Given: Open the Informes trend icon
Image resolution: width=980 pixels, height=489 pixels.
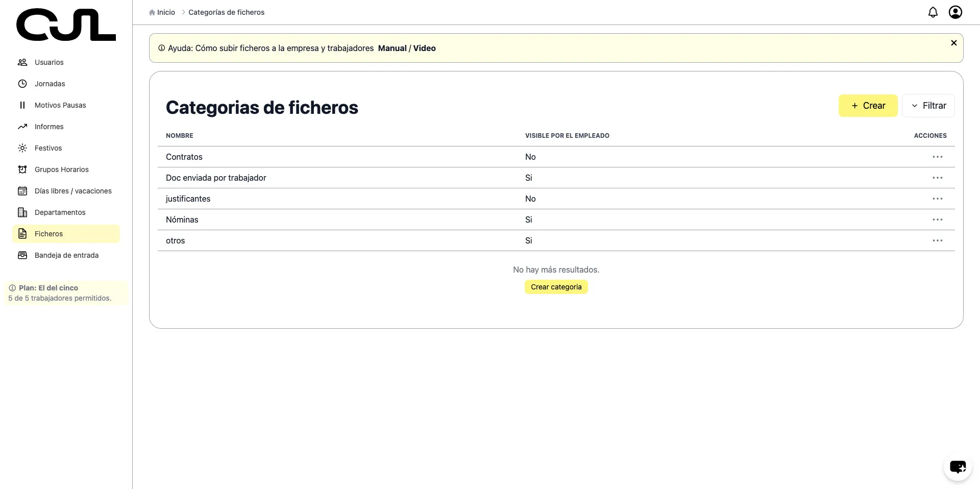Looking at the screenshot, I should [x=22, y=127].
